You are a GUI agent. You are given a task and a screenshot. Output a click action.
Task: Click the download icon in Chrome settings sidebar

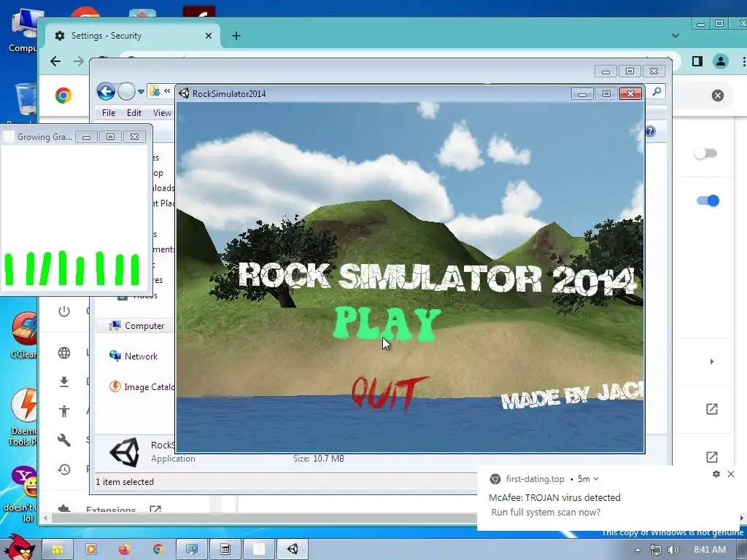64,382
